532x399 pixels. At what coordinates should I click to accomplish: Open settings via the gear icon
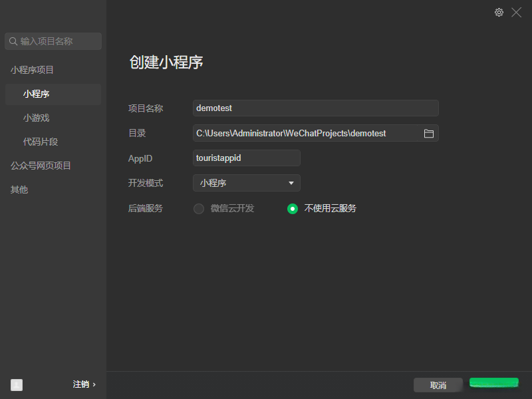pyautogui.click(x=499, y=12)
